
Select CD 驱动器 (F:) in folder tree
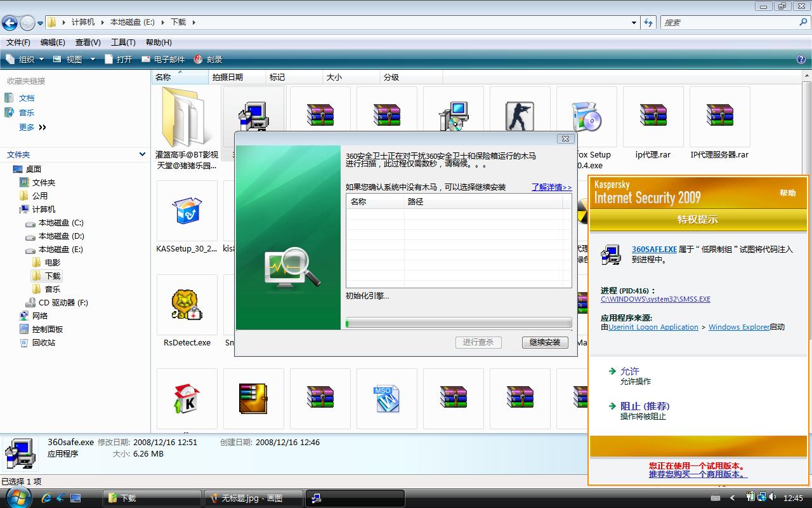click(63, 303)
